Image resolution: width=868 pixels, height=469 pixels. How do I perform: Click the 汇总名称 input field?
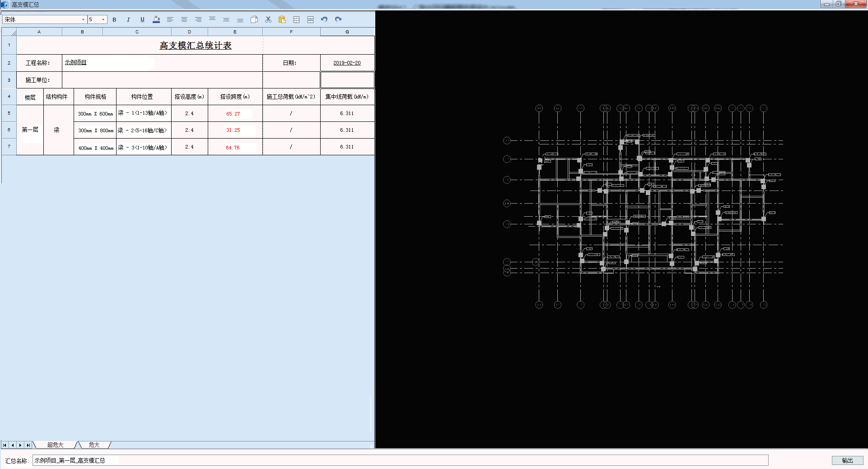[400, 460]
